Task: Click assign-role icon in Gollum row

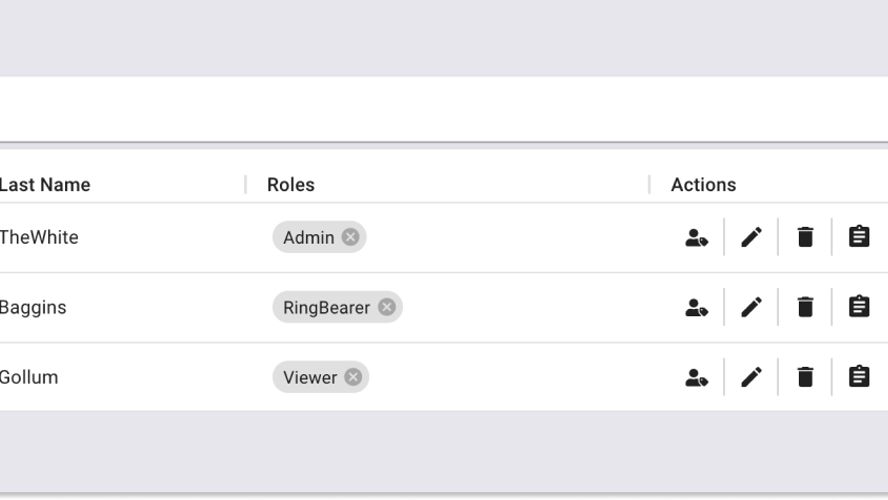Action: pos(697,378)
